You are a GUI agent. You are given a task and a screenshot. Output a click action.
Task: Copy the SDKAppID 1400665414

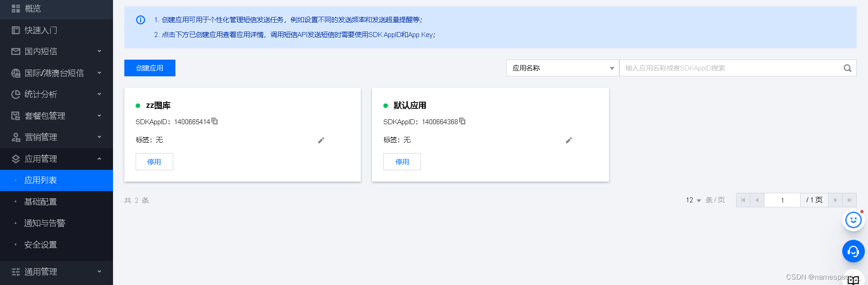pyautogui.click(x=215, y=121)
